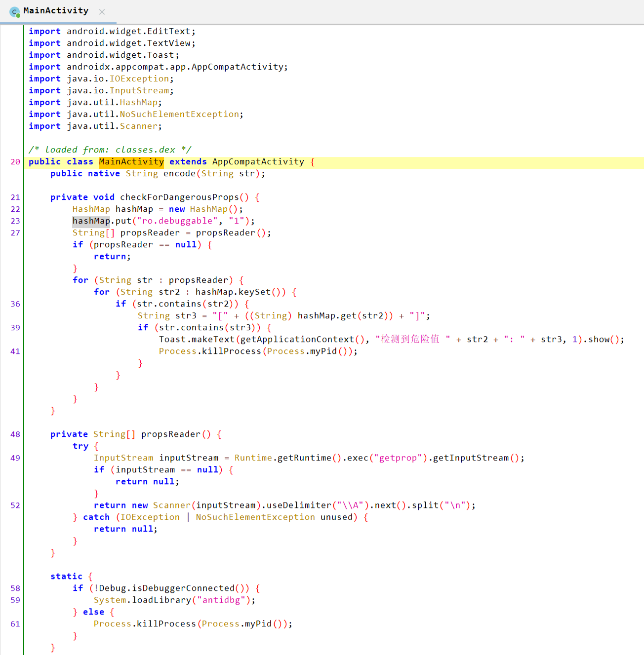This screenshot has height=655, width=644.
Task: Click the "ro.debuggable" string literal
Action: click(177, 221)
